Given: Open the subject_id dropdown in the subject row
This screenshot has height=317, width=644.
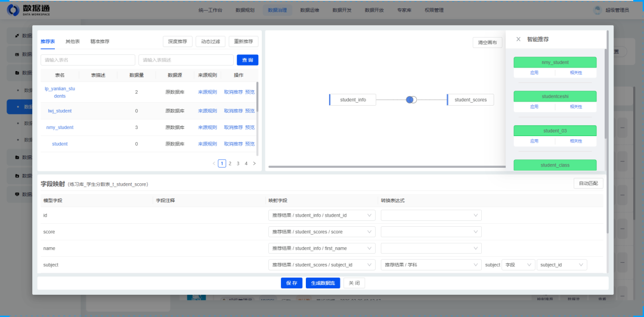Looking at the screenshot, I should click(562, 265).
